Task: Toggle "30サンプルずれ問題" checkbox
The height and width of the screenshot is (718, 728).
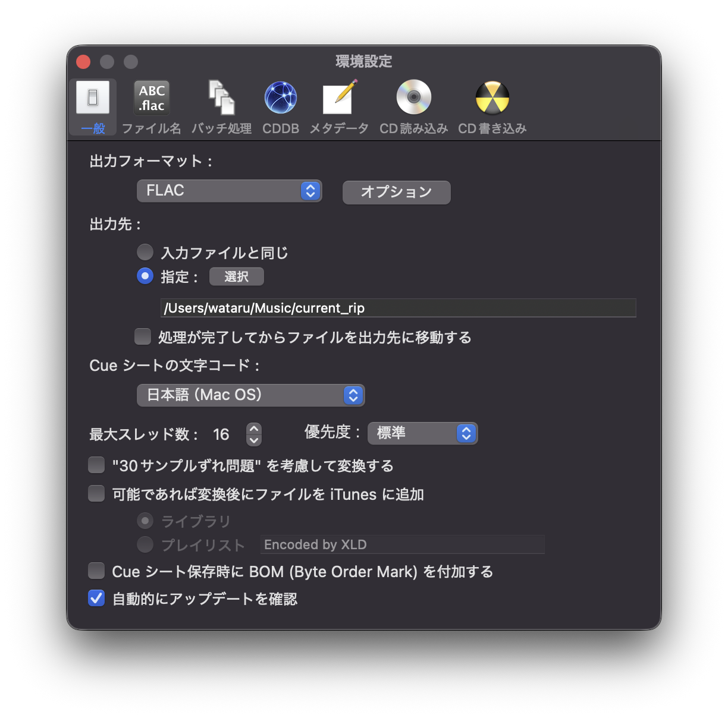Action: 96,465
